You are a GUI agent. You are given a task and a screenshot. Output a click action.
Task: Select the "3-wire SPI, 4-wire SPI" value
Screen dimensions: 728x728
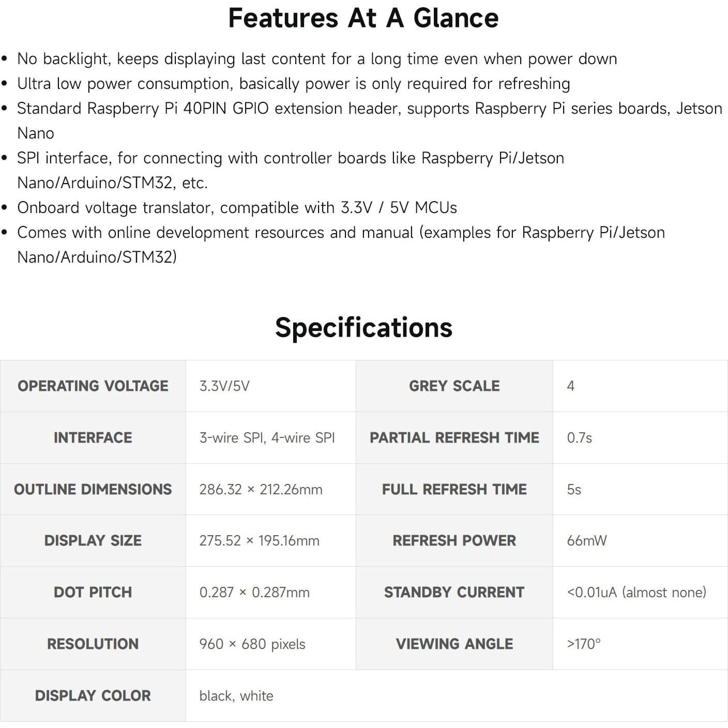click(x=267, y=438)
